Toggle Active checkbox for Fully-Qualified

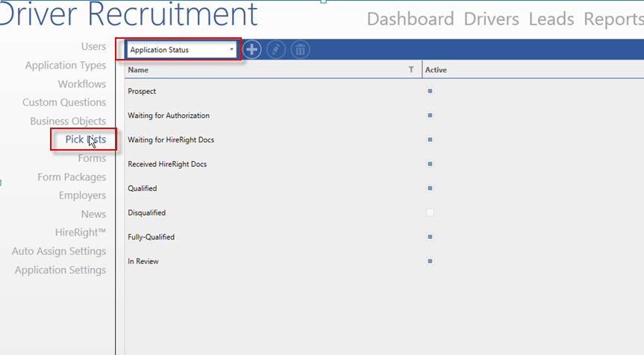[430, 237]
